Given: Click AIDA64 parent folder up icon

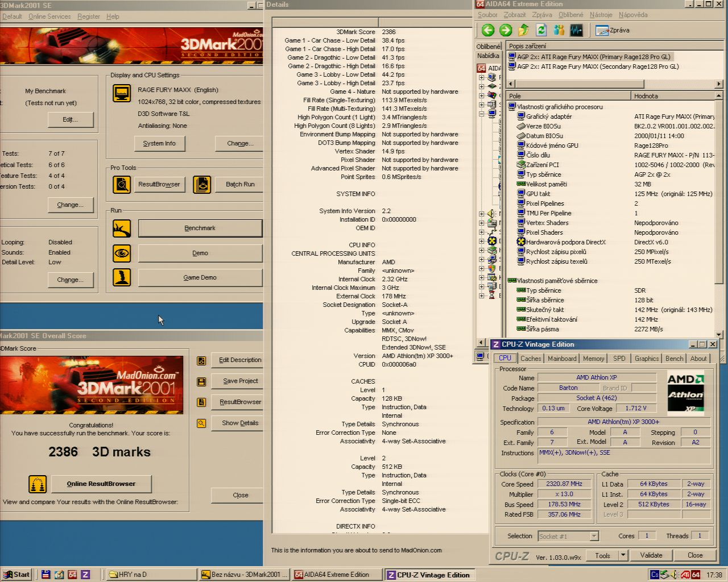Looking at the screenshot, I should [x=523, y=30].
